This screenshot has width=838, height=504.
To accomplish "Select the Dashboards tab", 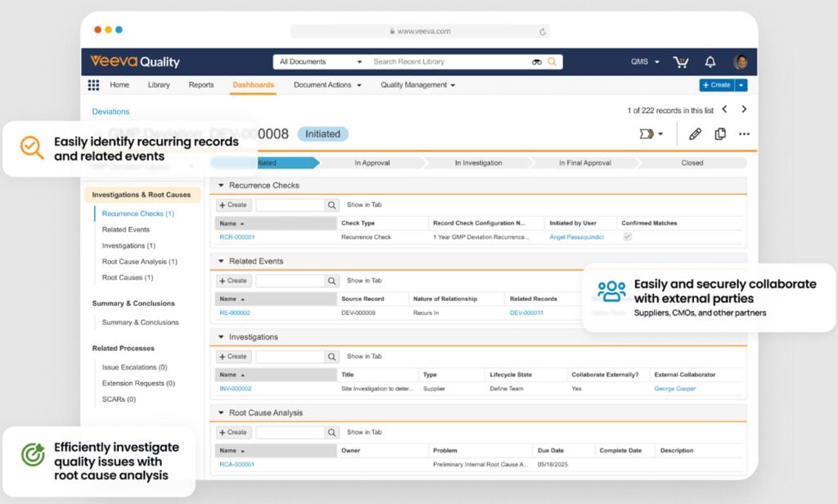I will [x=254, y=85].
